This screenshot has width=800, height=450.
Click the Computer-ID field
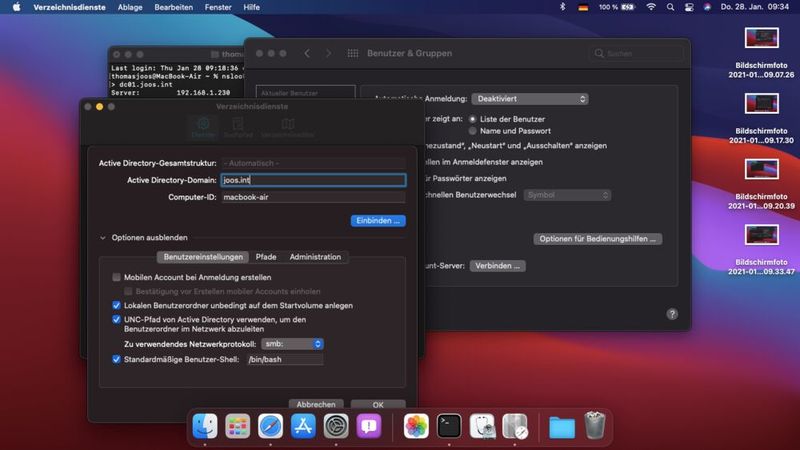314,197
